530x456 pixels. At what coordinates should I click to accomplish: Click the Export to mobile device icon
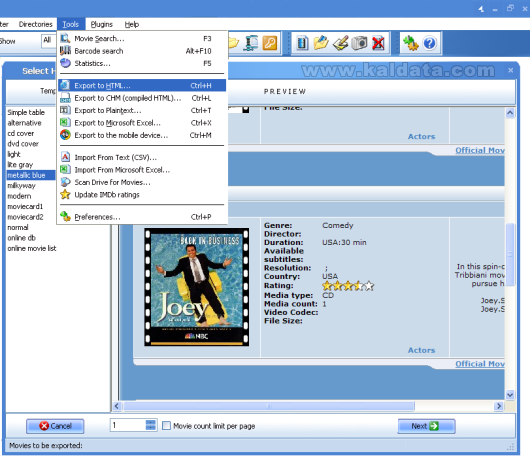[x=65, y=135]
